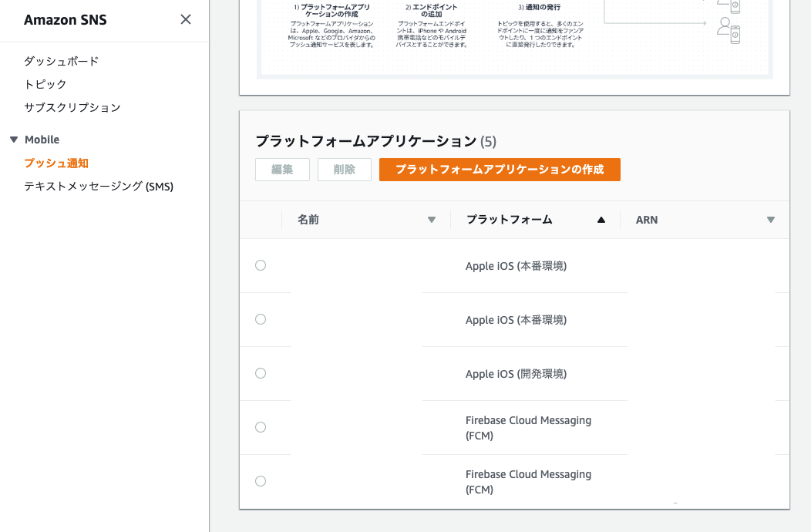811x532 pixels.
Task: Click first Apple iOS (本番環境) platform cell
Action: pyautogui.click(x=517, y=266)
